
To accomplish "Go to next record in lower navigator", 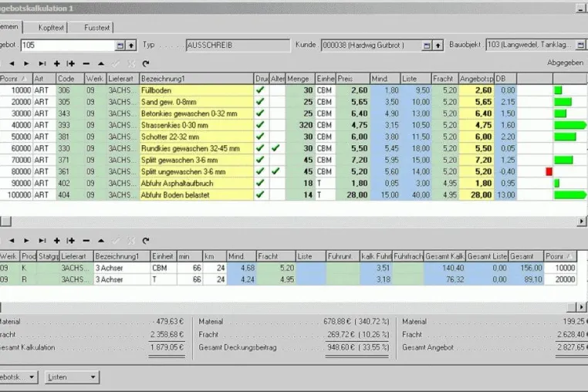I will coord(26,241).
